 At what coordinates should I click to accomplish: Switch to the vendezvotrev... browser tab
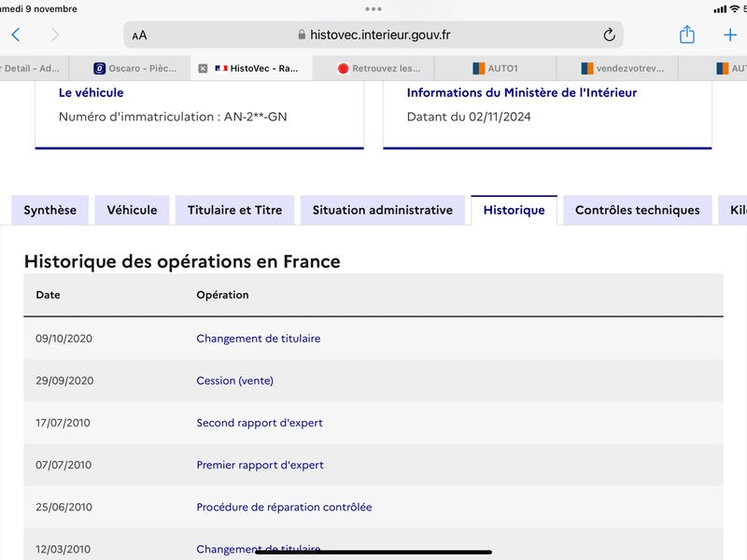click(617, 68)
